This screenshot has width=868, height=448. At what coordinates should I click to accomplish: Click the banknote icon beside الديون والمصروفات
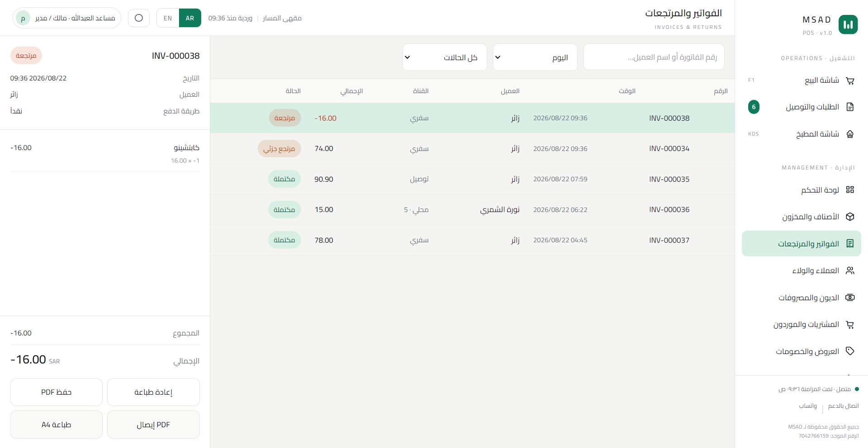[x=850, y=298]
